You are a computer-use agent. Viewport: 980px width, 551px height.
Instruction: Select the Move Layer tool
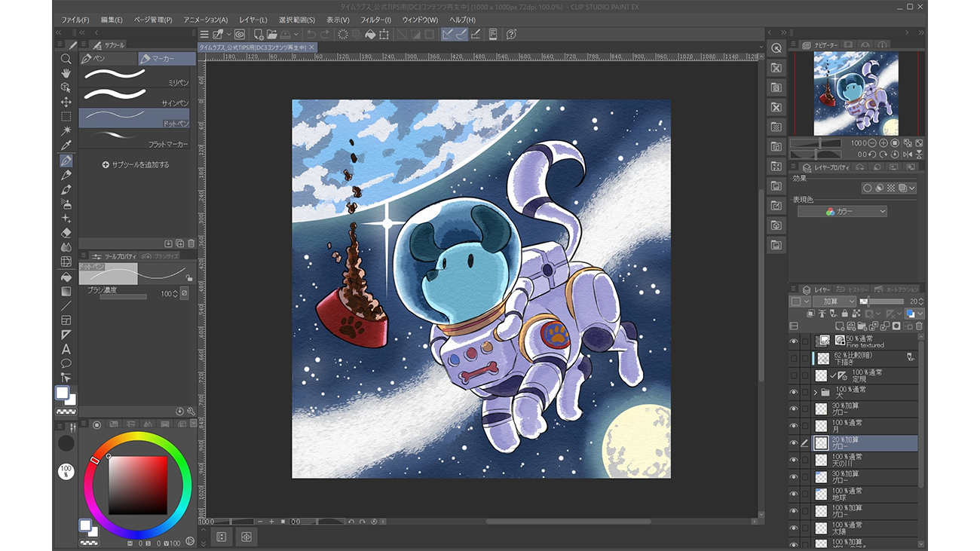tap(66, 102)
